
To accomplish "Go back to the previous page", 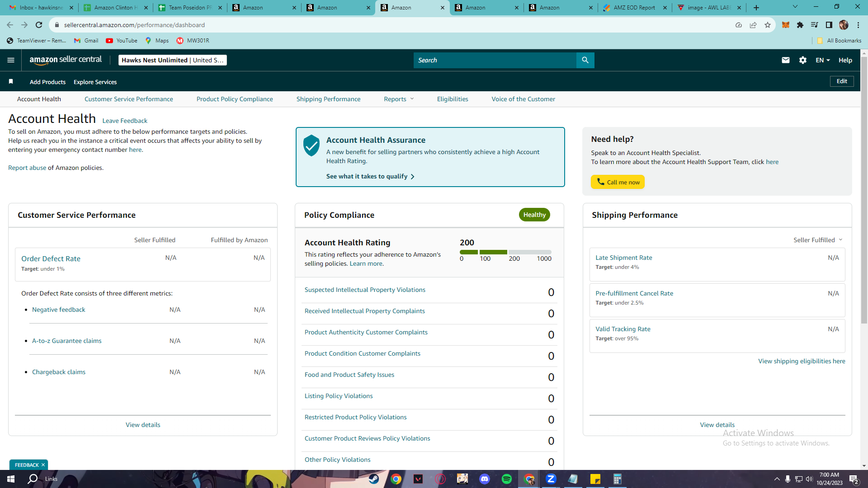I will tap(10, 25).
